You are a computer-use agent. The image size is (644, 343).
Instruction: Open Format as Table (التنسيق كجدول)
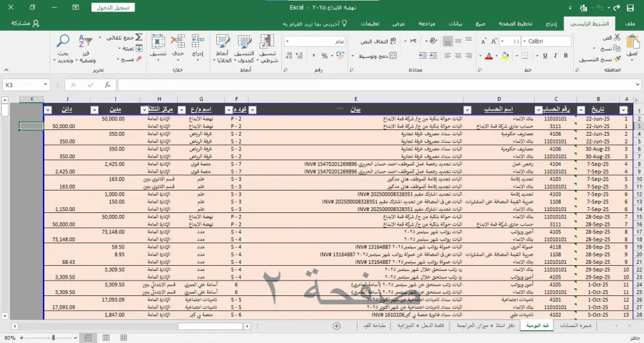[244, 49]
